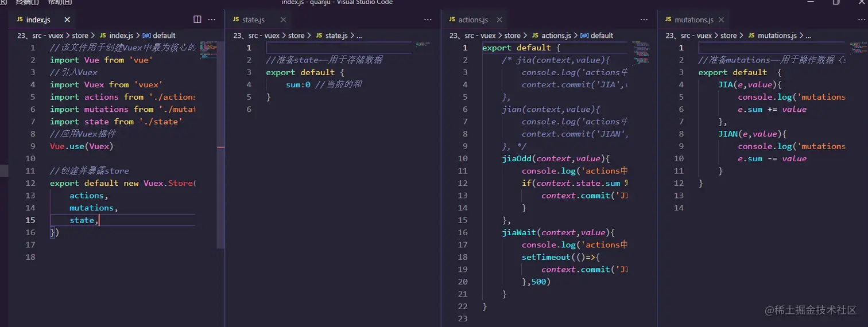
Task: Open 'store' breadcrumb in index.js pane
Action: 80,36
